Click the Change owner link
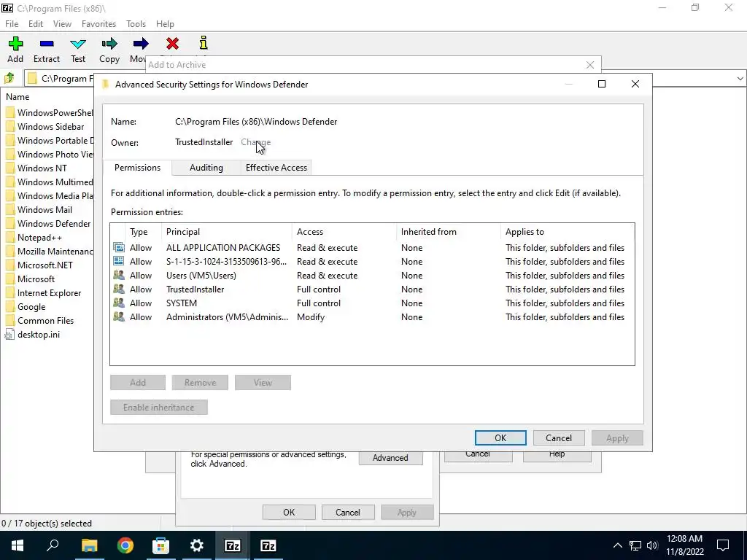Image resolution: width=747 pixels, height=560 pixels. coord(256,142)
